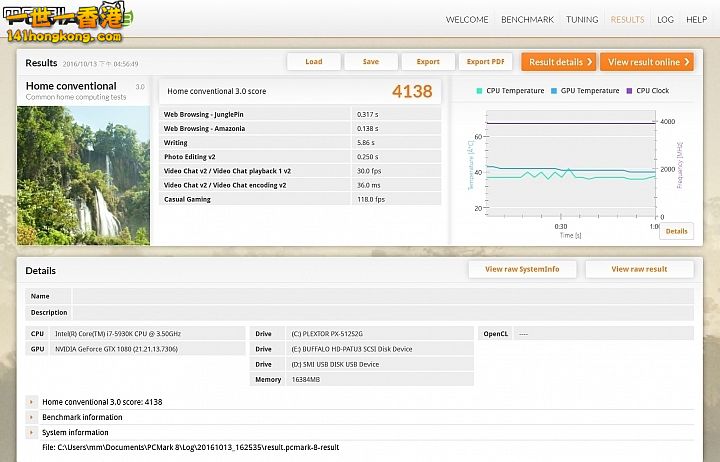
Task: Select Video Chat encoding v2 row
Action: click(300, 185)
